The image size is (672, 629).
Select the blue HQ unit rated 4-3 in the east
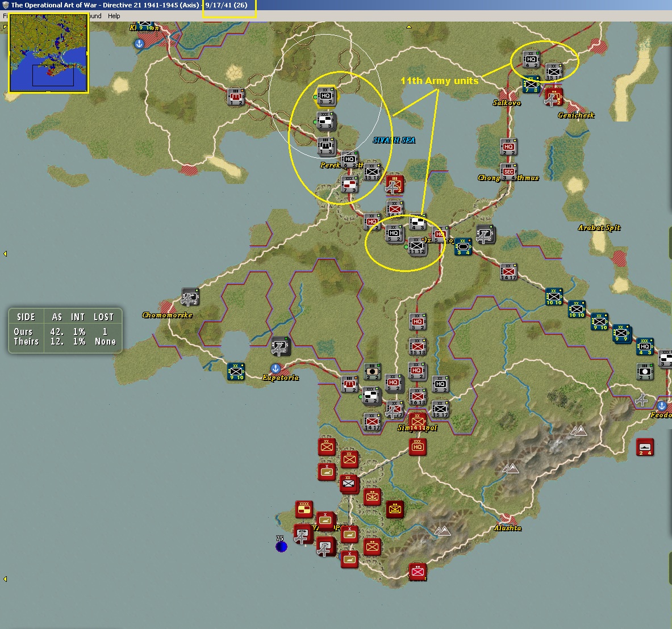pos(645,347)
